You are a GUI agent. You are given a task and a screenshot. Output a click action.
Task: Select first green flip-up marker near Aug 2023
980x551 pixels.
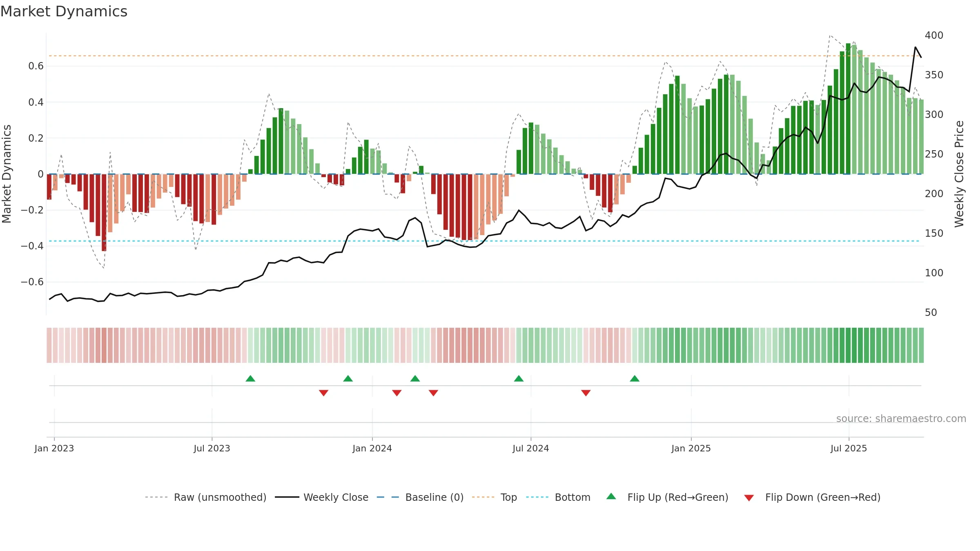coord(250,378)
